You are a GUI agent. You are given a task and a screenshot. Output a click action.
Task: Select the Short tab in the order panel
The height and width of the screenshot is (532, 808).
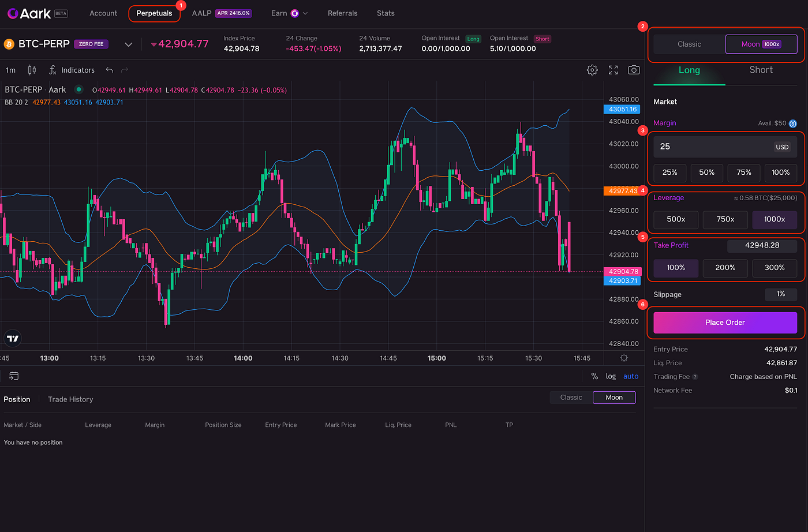point(761,69)
